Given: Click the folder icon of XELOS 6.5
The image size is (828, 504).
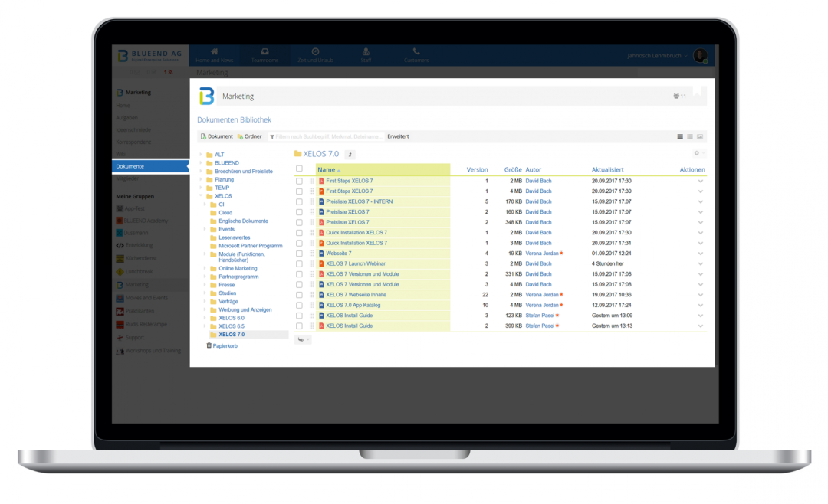Looking at the screenshot, I should click(x=213, y=326).
